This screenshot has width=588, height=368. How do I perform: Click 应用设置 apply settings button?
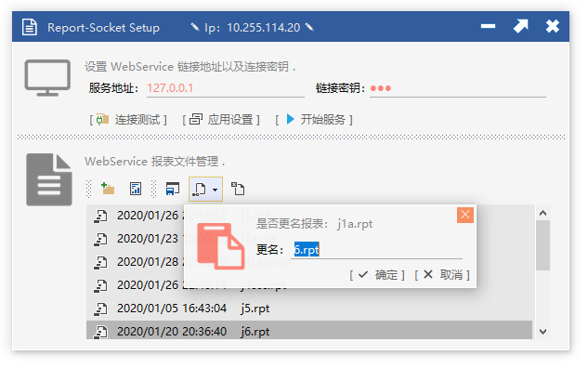click(x=221, y=120)
